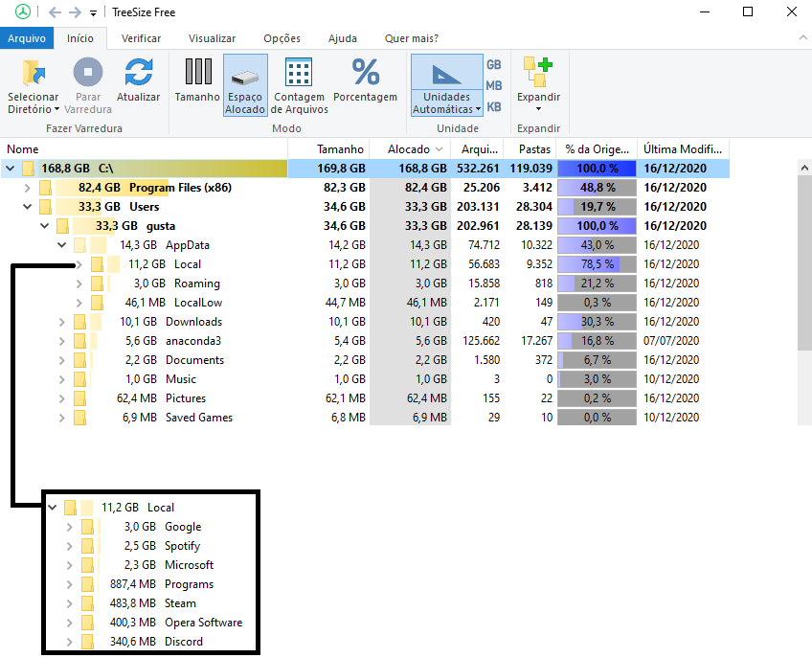This screenshot has width=812, height=658.
Task: Click the Expandir tree icon
Action: click(538, 72)
